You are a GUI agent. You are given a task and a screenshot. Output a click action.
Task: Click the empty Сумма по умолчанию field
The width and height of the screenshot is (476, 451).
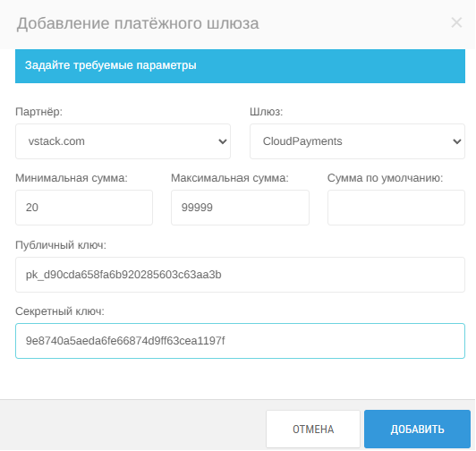396,208
